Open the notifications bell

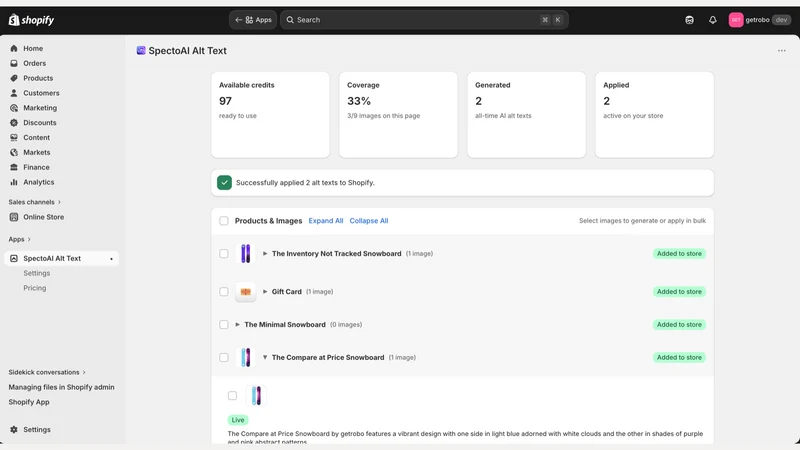(x=713, y=20)
